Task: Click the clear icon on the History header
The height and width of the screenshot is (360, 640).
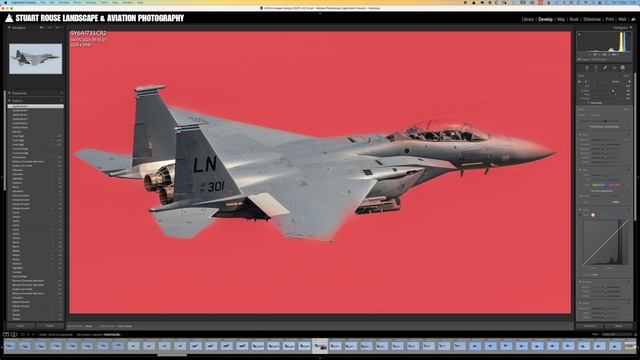Action: 61,100
